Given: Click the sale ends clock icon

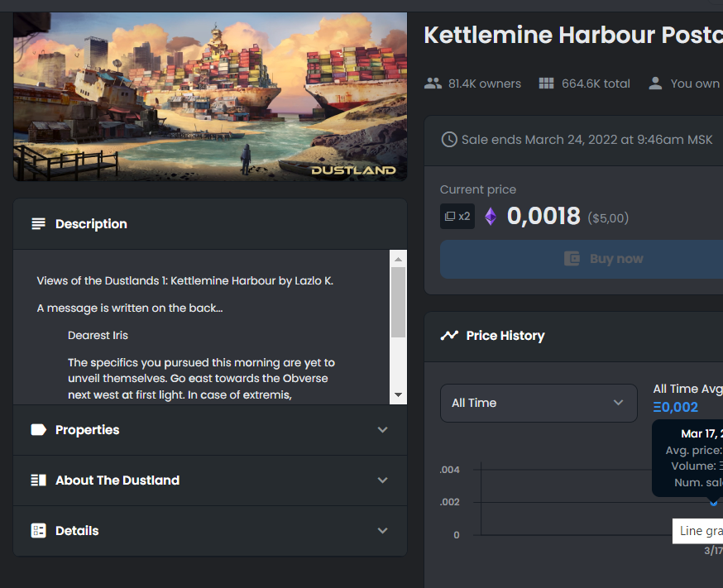Looking at the screenshot, I should coord(449,140).
